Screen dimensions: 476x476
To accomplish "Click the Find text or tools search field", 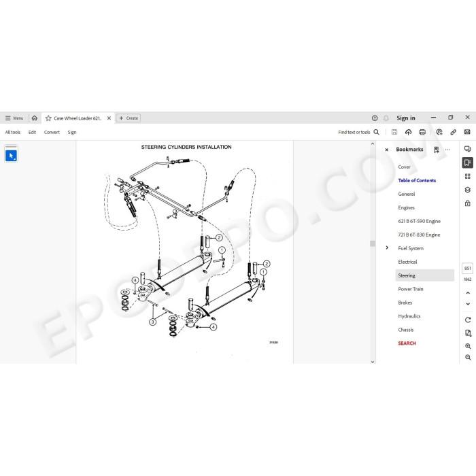I will coord(358,132).
